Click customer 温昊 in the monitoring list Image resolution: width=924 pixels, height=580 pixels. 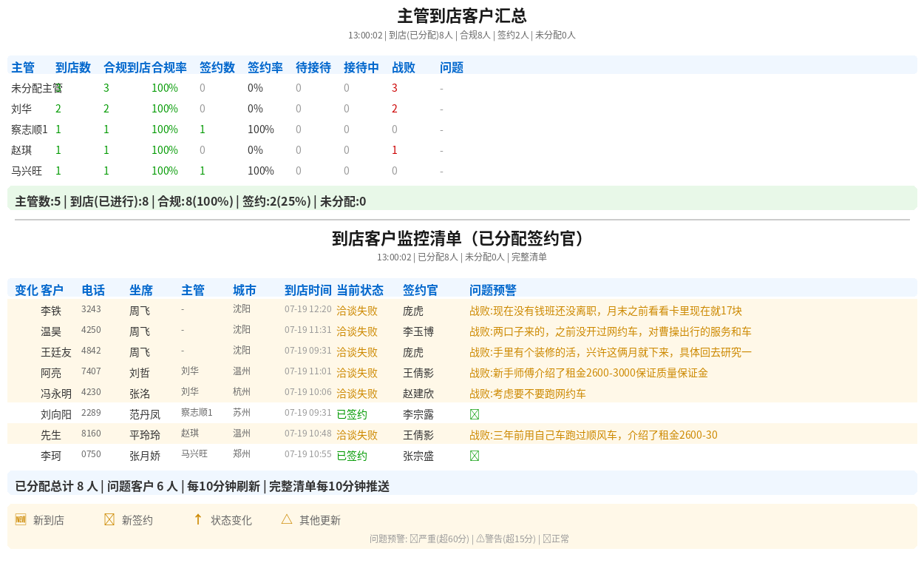(51, 331)
